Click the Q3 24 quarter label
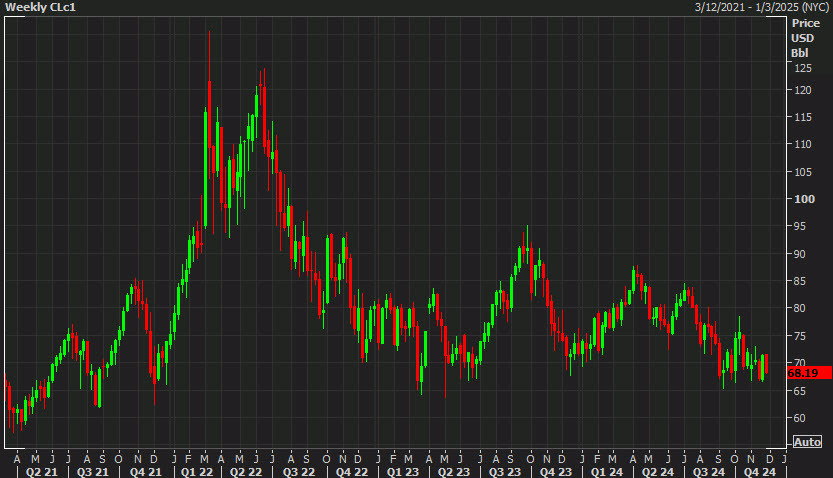This screenshot has height=478, width=833. coord(709,472)
